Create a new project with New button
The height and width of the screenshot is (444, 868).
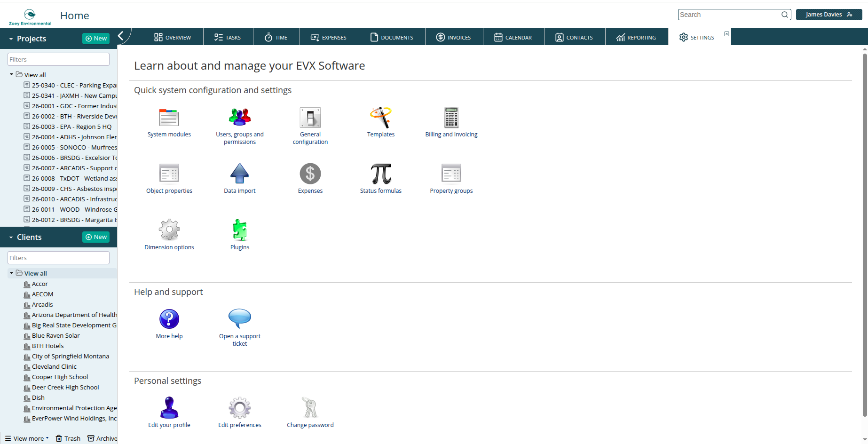click(x=96, y=39)
